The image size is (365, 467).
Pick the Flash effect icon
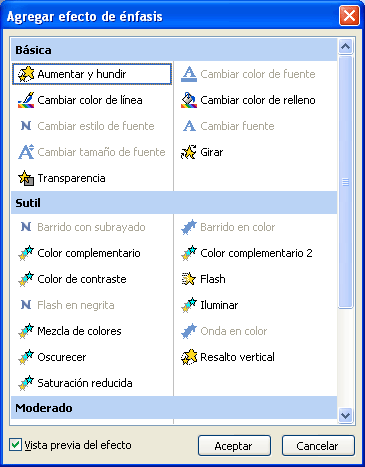tap(189, 279)
